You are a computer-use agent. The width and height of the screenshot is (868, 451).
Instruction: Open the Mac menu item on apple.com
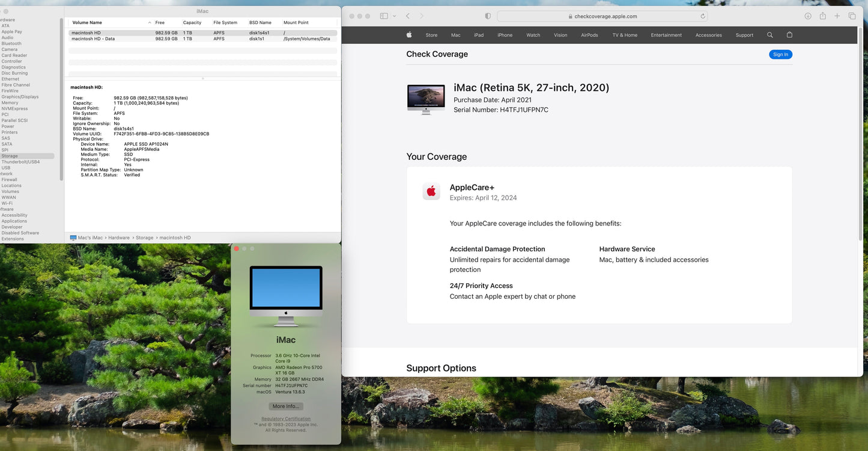pyautogui.click(x=455, y=35)
